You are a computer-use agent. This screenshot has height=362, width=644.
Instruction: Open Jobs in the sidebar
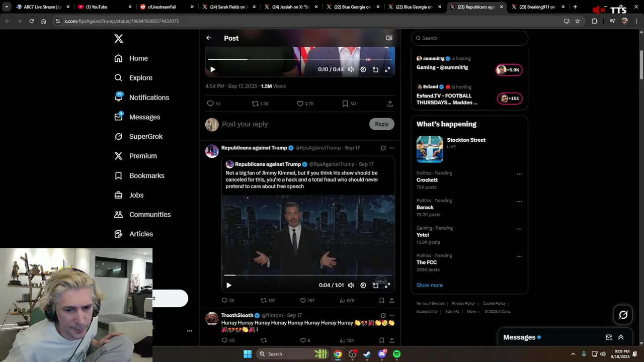[129, 195]
